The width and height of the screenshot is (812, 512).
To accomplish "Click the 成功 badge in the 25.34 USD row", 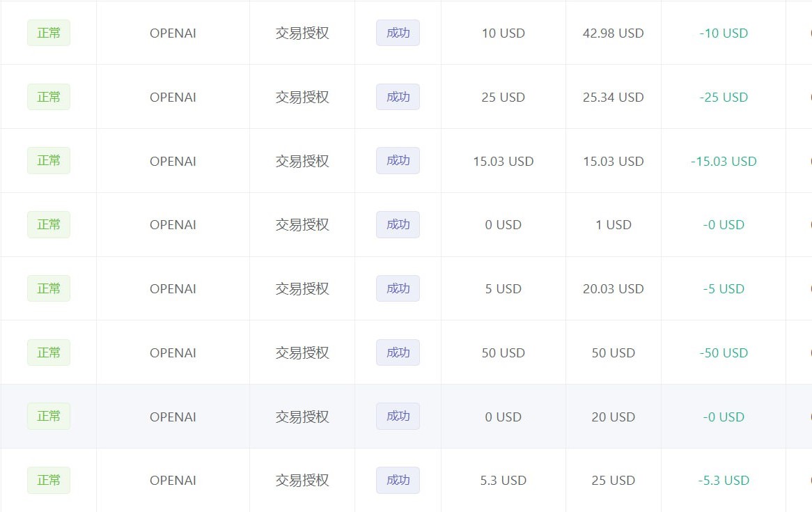I will [x=398, y=97].
